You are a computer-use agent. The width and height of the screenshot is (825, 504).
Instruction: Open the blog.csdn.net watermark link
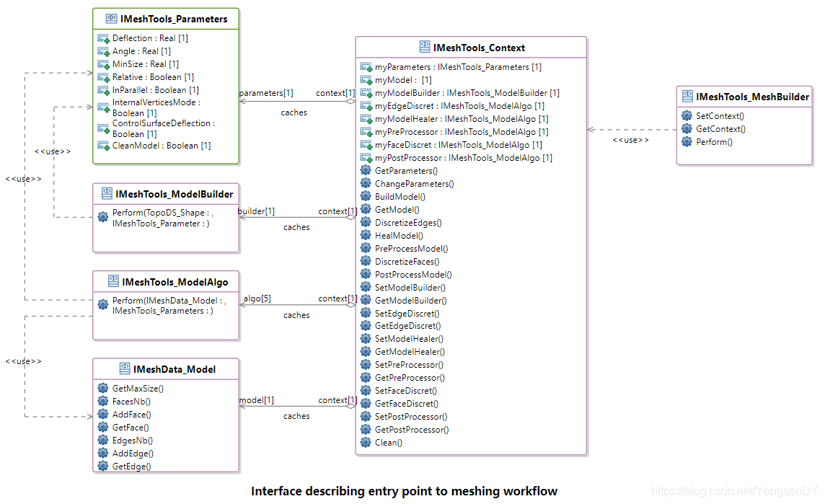735,491
